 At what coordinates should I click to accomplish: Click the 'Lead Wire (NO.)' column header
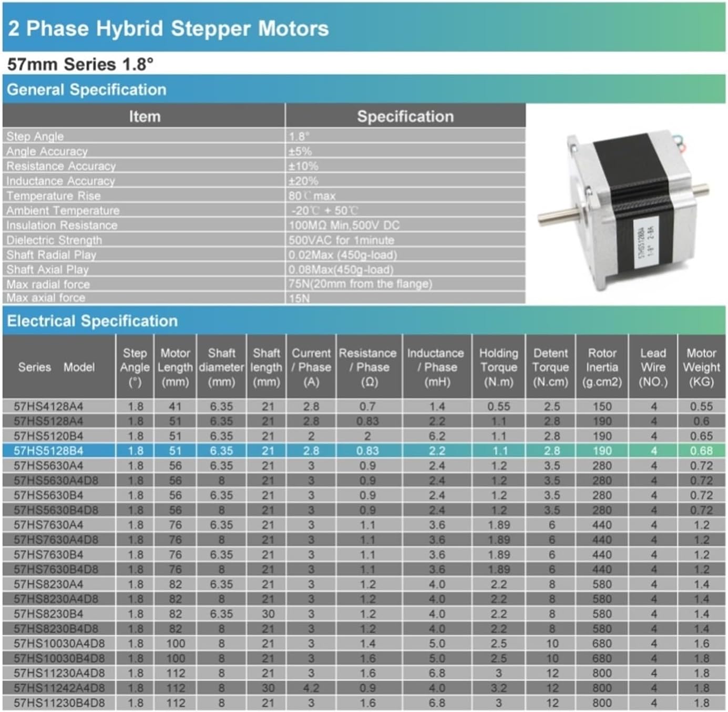(x=653, y=367)
